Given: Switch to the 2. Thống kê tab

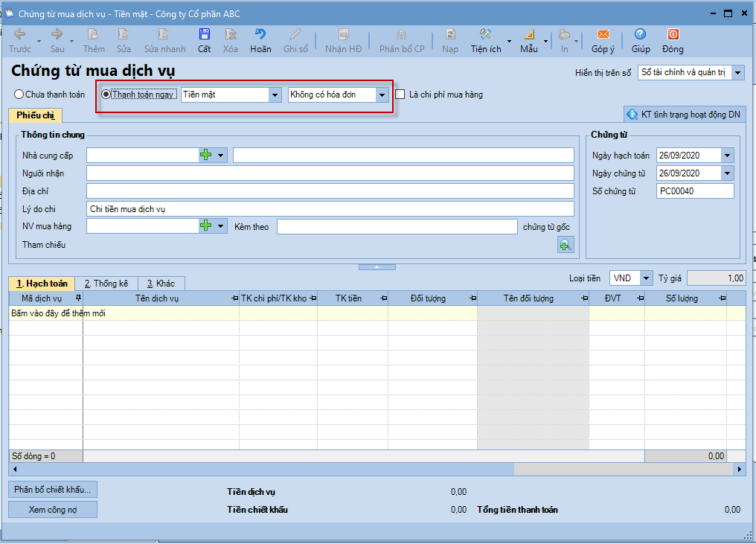Looking at the screenshot, I should [106, 284].
